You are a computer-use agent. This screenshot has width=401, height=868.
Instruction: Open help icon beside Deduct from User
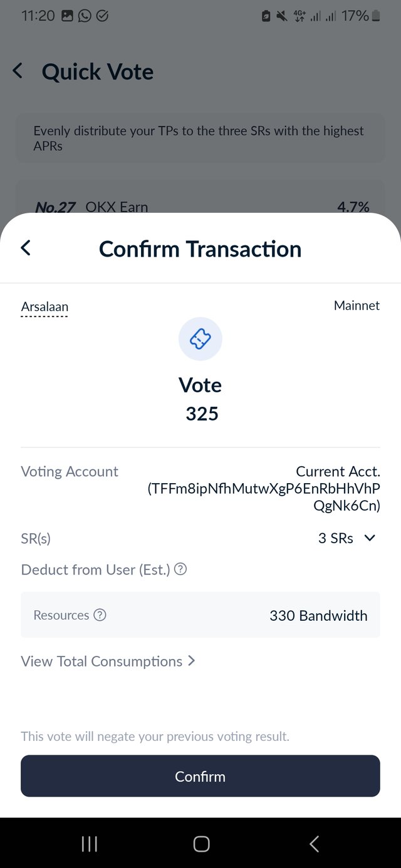click(x=180, y=569)
